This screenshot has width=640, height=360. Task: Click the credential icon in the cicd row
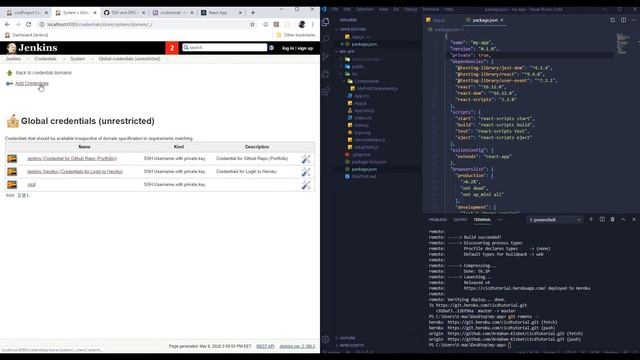pos(12,185)
